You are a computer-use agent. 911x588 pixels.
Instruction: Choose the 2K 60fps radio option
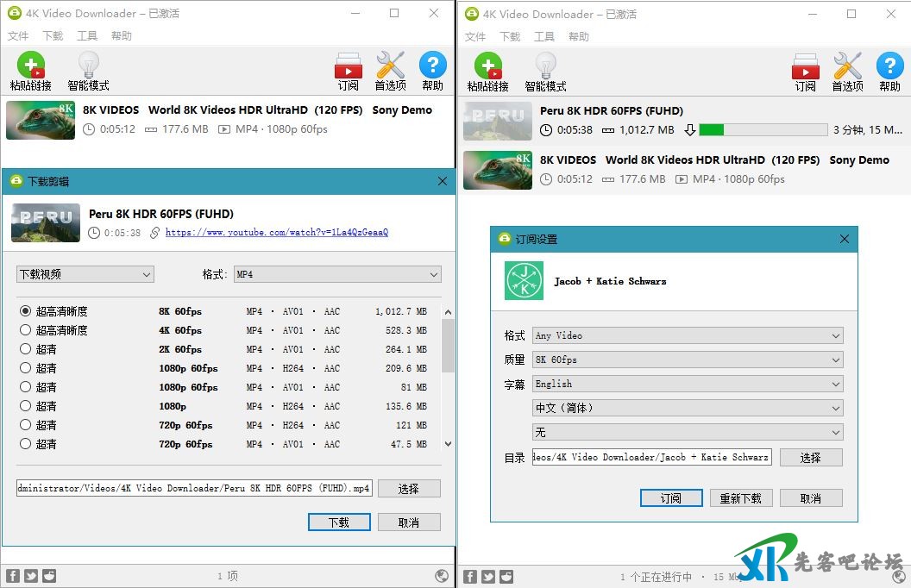point(26,349)
